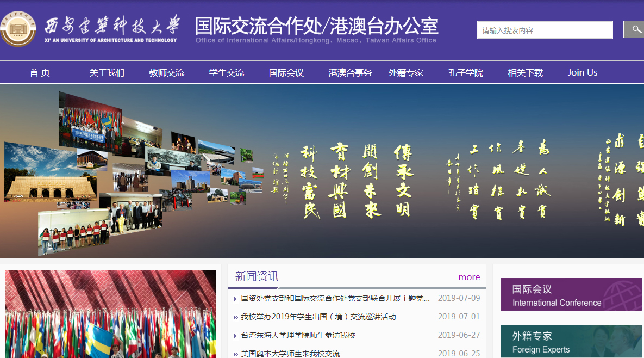The height and width of the screenshot is (358, 644).
Task: Select 教师交流 in navigation bar
Action: click(167, 72)
